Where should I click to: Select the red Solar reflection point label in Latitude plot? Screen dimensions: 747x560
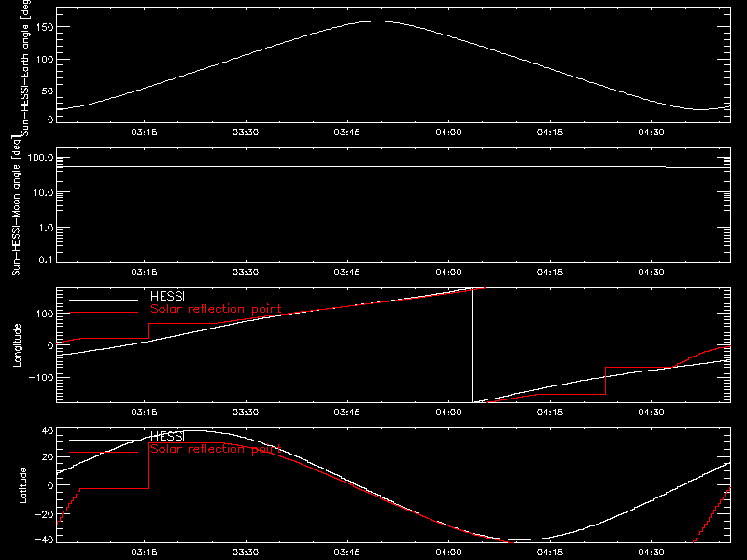coord(216,449)
